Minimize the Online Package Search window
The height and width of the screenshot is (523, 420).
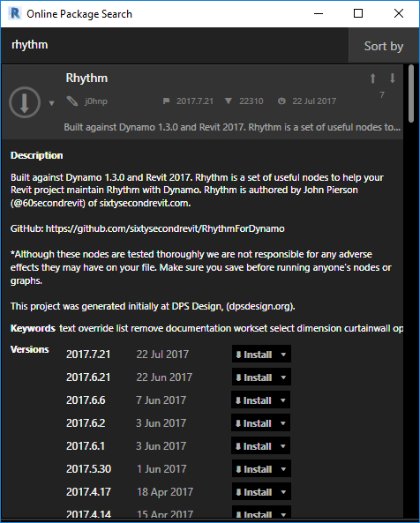tap(319, 14)
